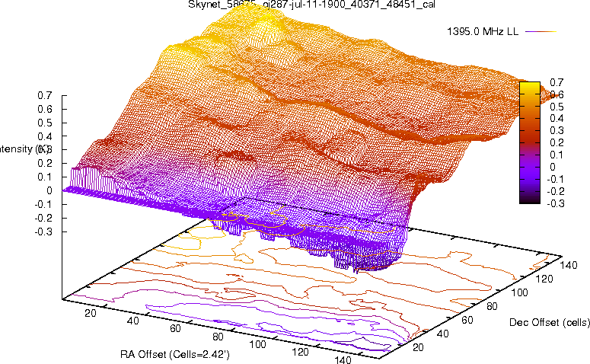
Task: Click the 0 tick on the intensity z-axis
Action: [x=49, y=190]
